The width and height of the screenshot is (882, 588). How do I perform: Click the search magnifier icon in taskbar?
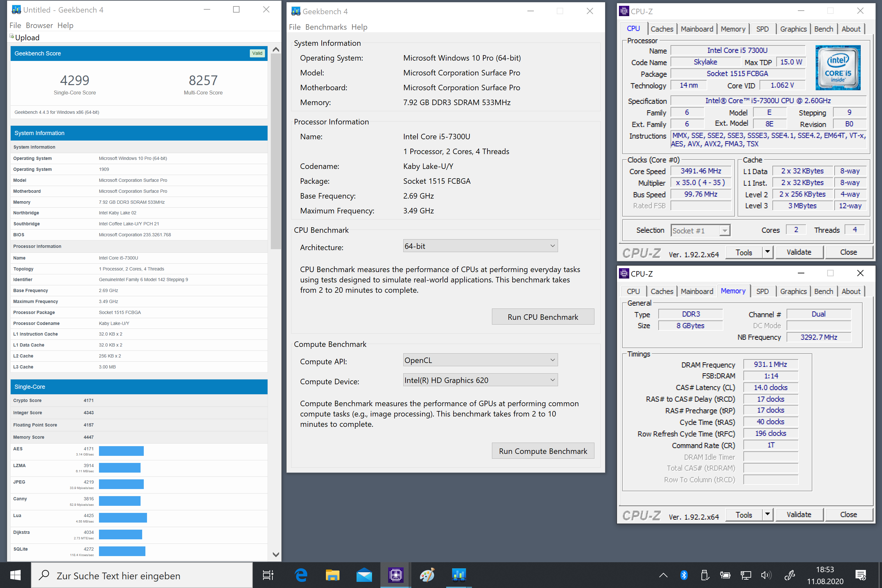[44, 575]
